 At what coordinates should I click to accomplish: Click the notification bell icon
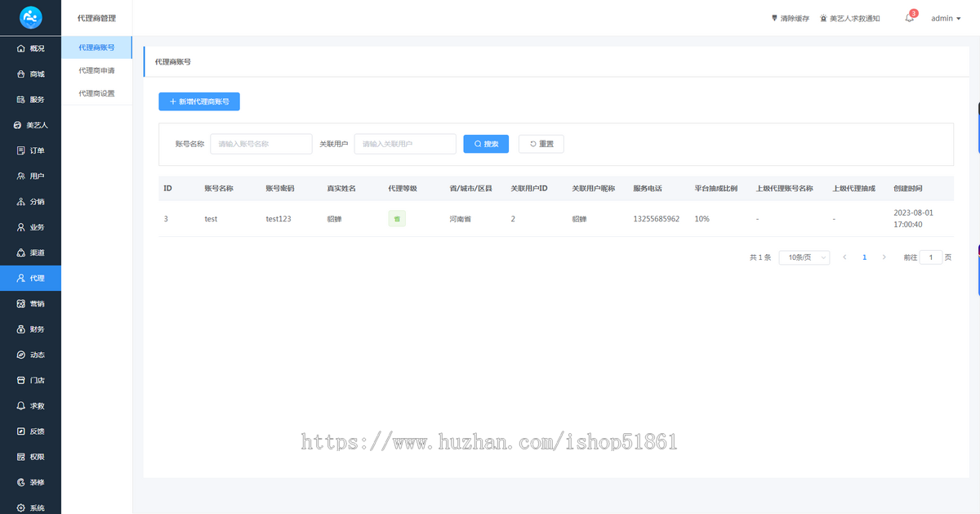coord(909,18)
